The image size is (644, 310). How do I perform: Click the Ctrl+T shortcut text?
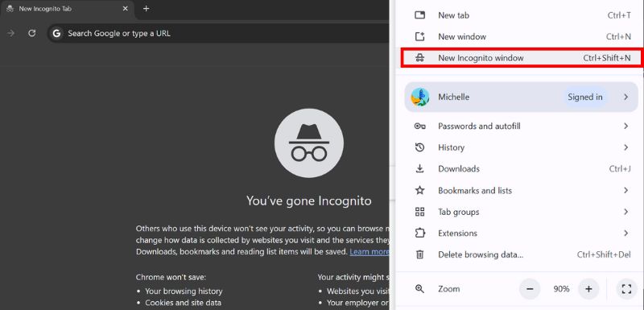[619, 15]
